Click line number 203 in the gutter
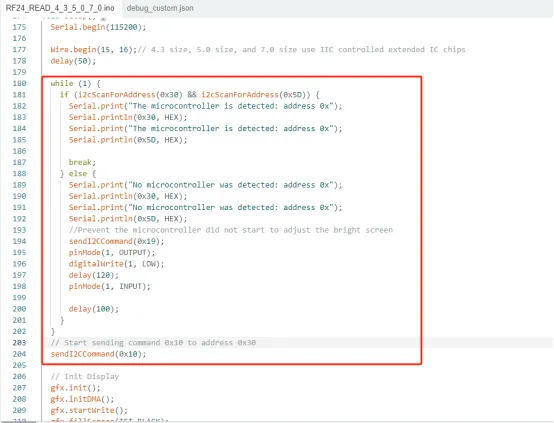 [19, 343]
